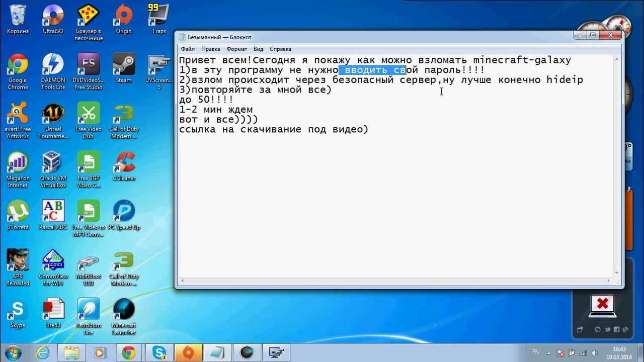Launch PC Speed Up desktop shortcut
644x362 pixels.
(x=124, y=215)
